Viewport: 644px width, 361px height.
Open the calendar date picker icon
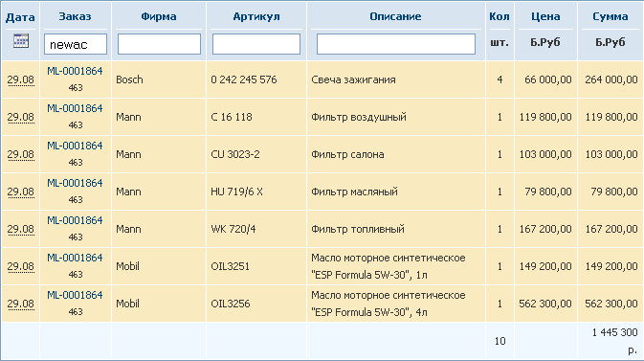pyautogui.click(x=21, y=41)
